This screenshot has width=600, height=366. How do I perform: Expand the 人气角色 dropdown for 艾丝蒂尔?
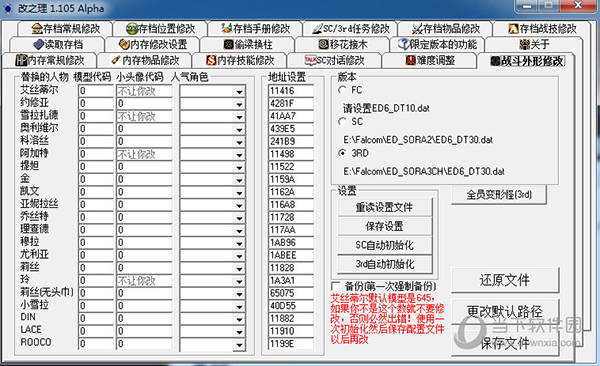(239, 92)
